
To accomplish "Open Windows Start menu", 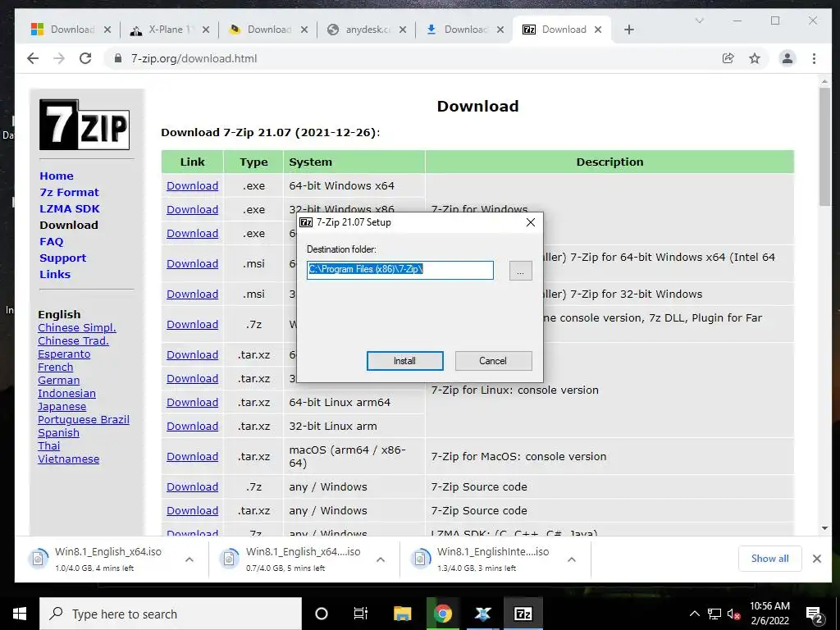I will 20,614.
